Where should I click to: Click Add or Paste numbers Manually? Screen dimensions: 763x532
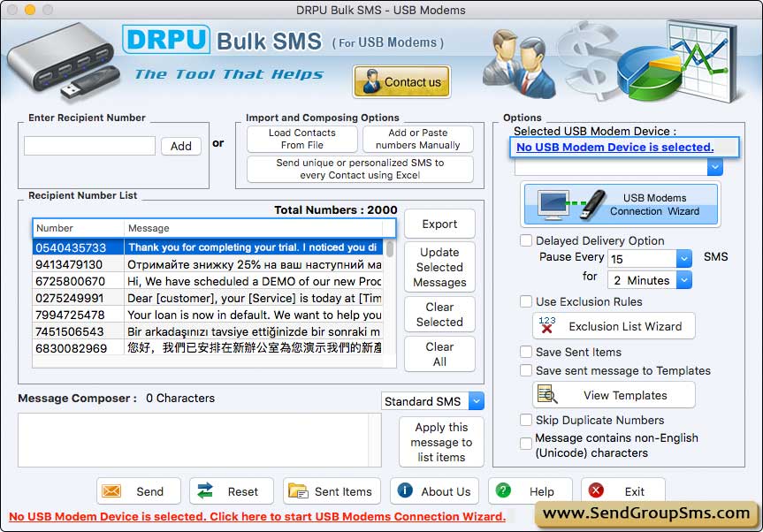pyautogui.click(x=418, y=139)
